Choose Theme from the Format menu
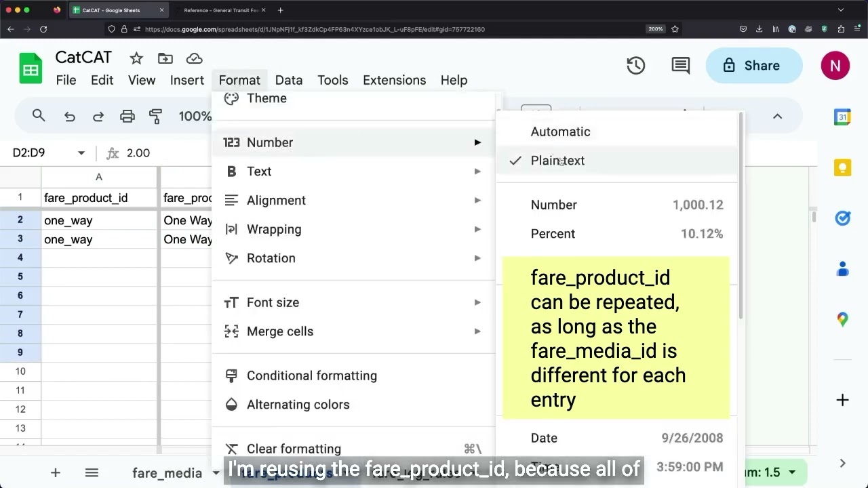 (x=354, y=99)
